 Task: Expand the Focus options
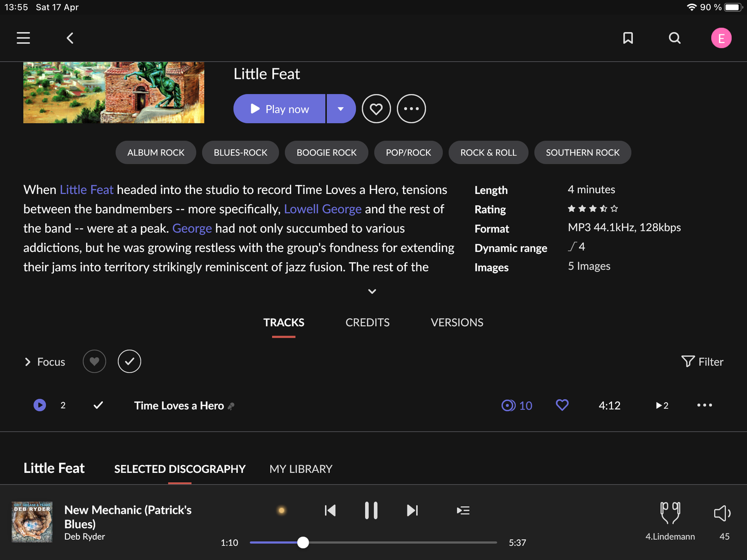45,362
